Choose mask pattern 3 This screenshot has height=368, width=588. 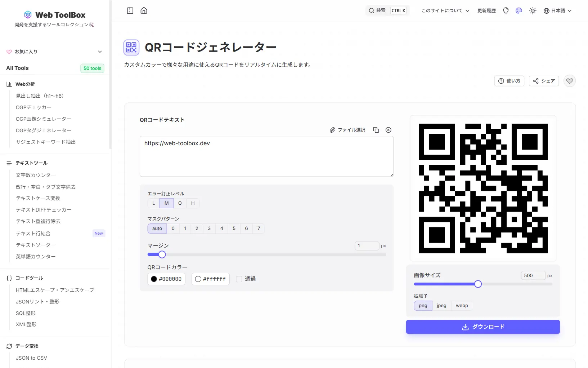[209, 229]
